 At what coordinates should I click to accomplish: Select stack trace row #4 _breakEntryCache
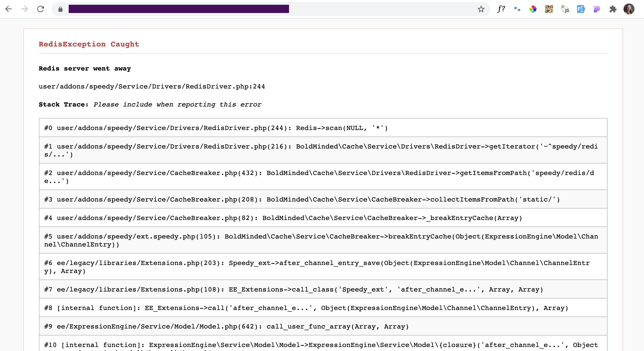click(323, 218)
